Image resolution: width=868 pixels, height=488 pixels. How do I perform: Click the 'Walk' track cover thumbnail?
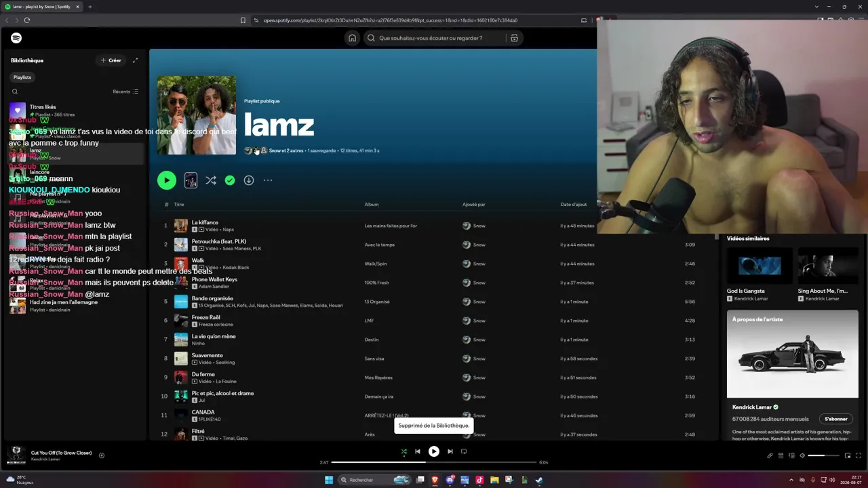click(181, 264)
